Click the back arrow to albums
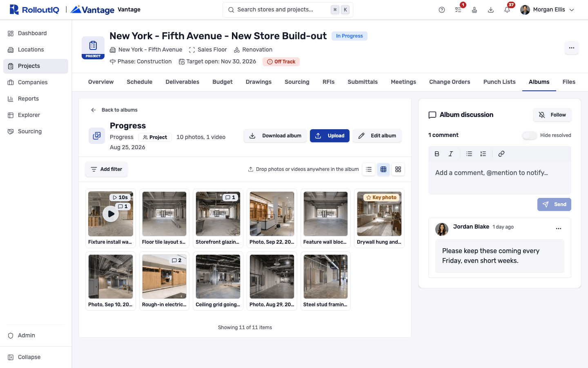 (94, 110)
